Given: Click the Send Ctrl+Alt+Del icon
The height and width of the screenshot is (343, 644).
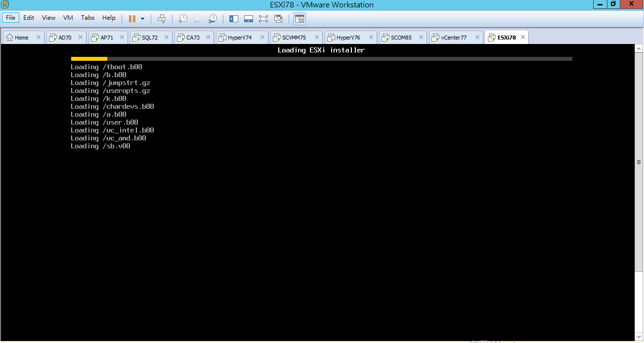Looking at the screenshot, I should (x=161, y=19).
